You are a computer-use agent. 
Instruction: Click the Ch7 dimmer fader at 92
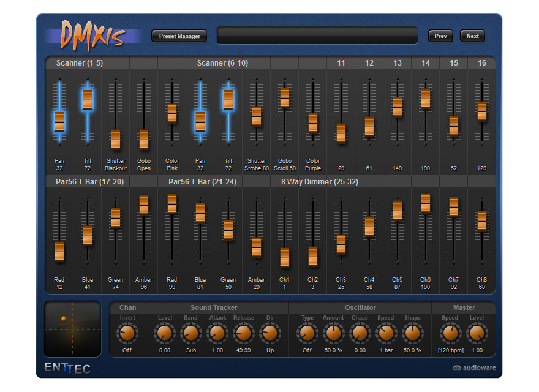coord(454,206)
